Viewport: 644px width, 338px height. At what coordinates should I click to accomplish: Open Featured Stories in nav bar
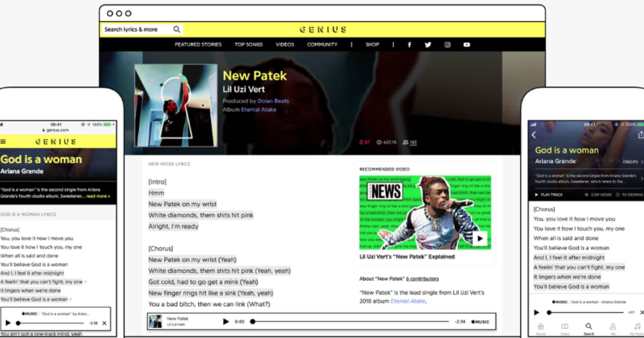click(198, 45)
